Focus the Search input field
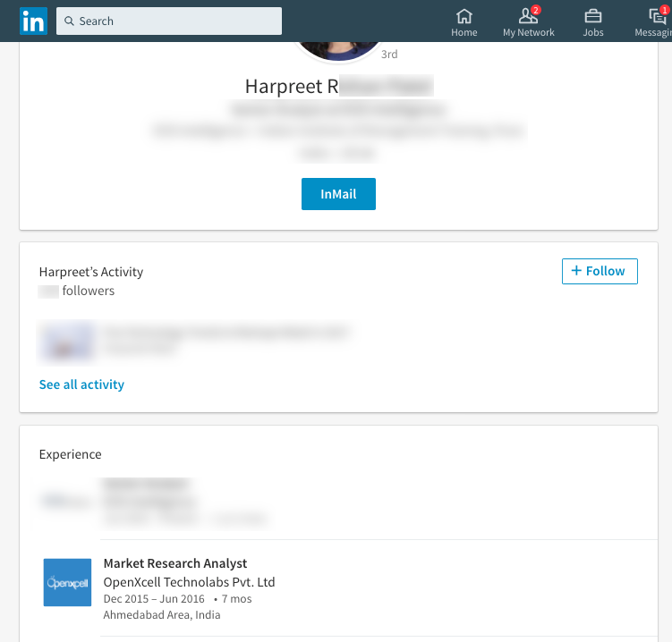This screenshot has height=642, width=672. [169, 21]
